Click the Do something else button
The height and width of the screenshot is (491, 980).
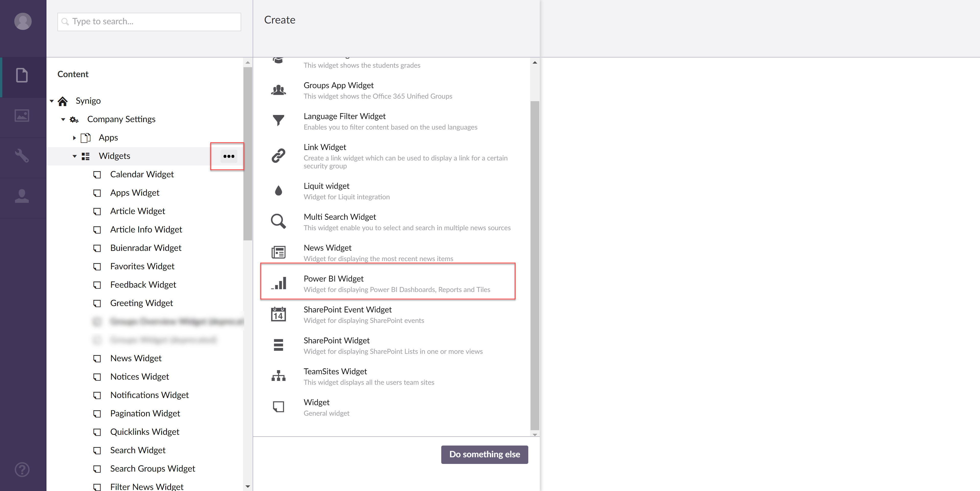pyautogui.click(x=484, y=454)
